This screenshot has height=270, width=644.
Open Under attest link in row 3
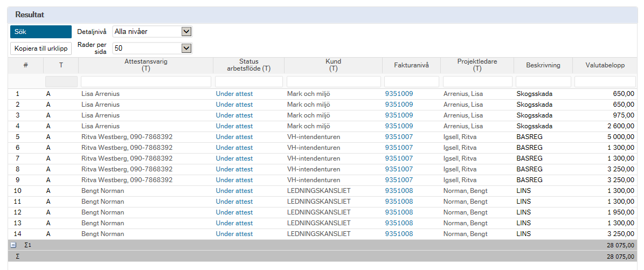pyautogui.click(x=234, y=115)
